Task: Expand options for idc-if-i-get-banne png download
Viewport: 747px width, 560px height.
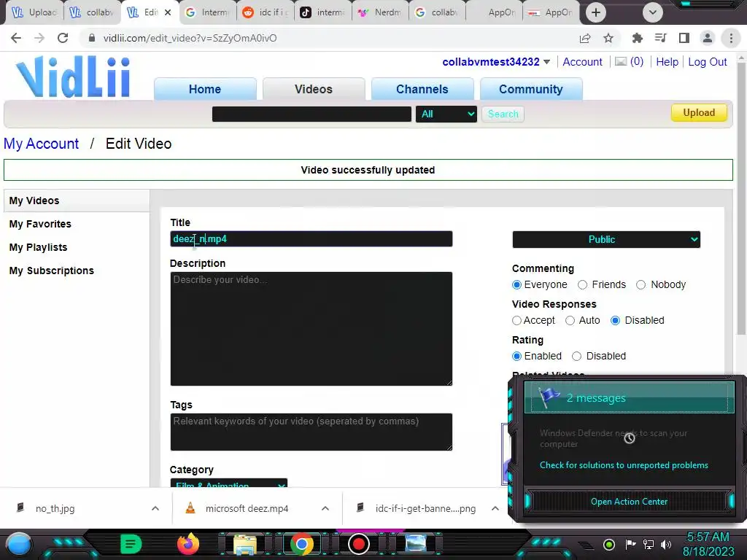Action: 495,508
